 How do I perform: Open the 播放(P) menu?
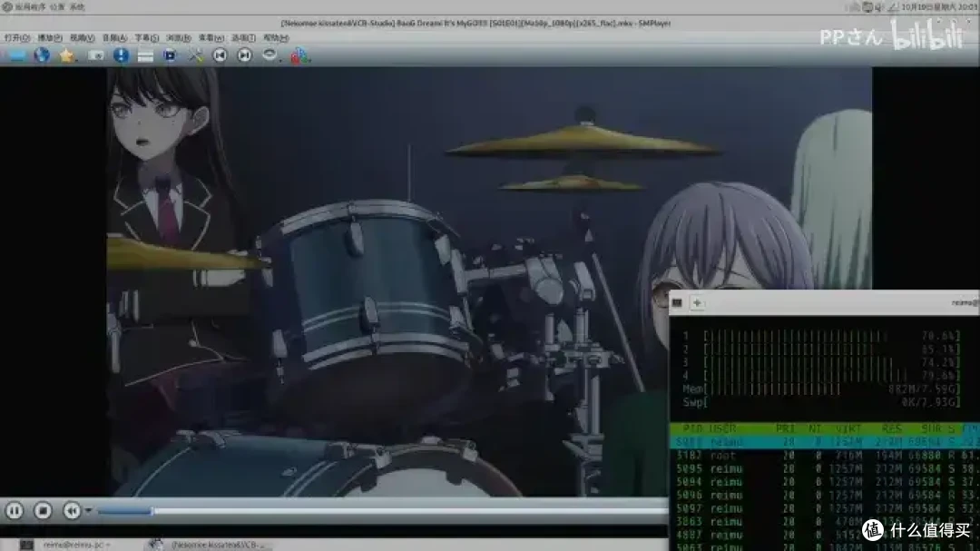49,38
